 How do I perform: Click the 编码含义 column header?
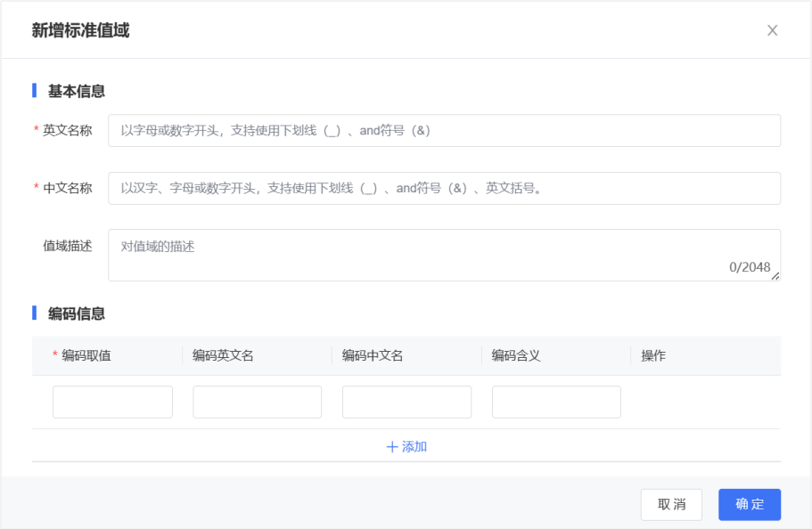click(516, 355)
